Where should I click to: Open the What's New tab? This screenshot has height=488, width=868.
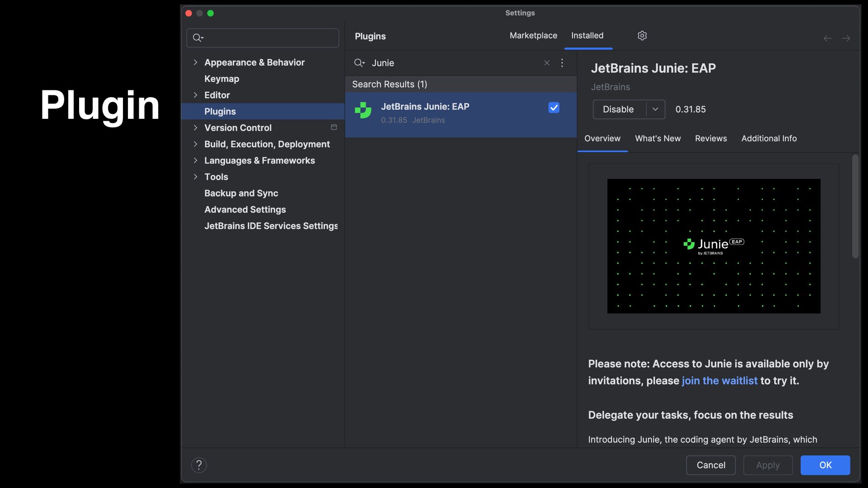point(657,139)
